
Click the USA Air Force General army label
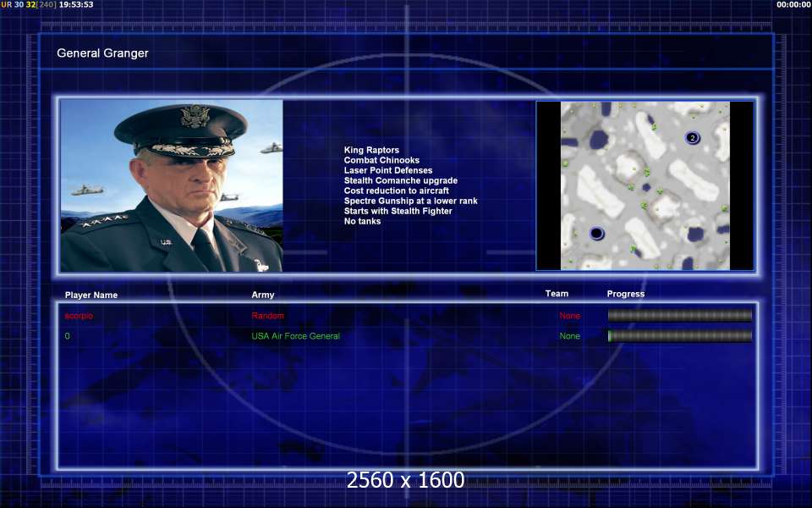coord(295,336)
